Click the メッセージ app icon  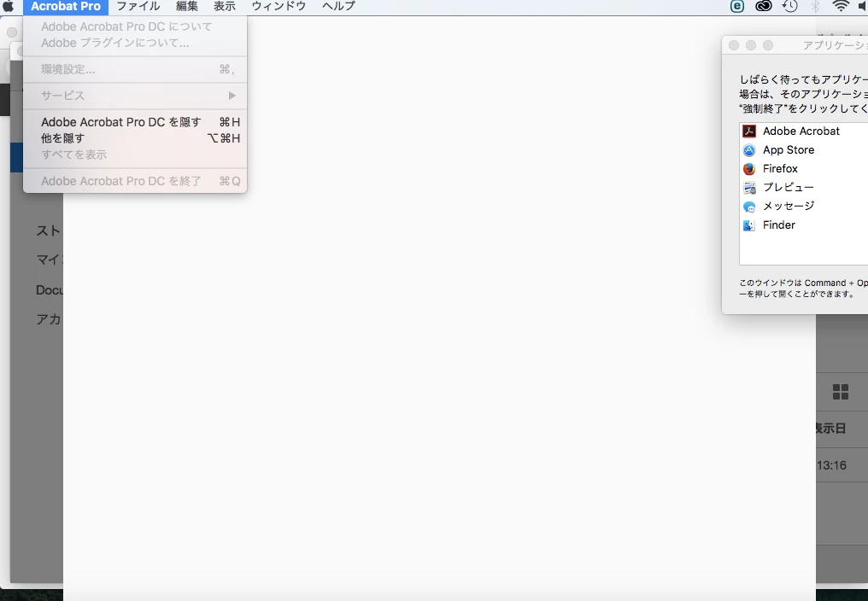coord(749,207)
